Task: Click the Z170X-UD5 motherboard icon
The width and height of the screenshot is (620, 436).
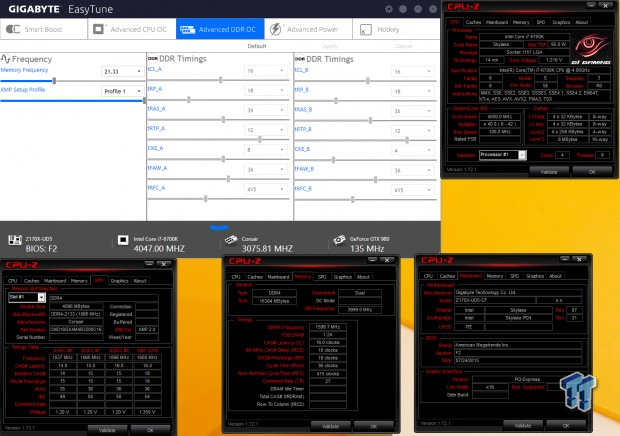Action: click(15, 240)
